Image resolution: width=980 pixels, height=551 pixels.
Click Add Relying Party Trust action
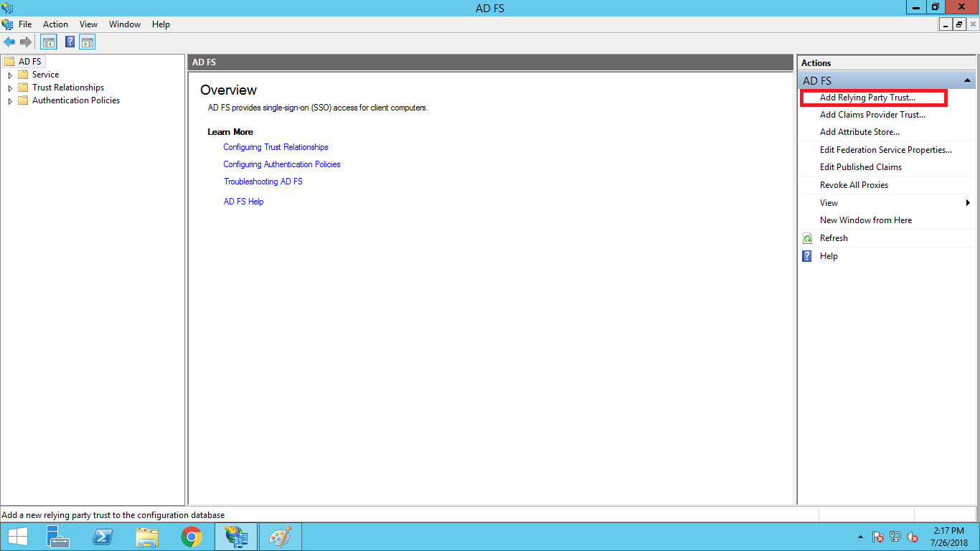867,98
